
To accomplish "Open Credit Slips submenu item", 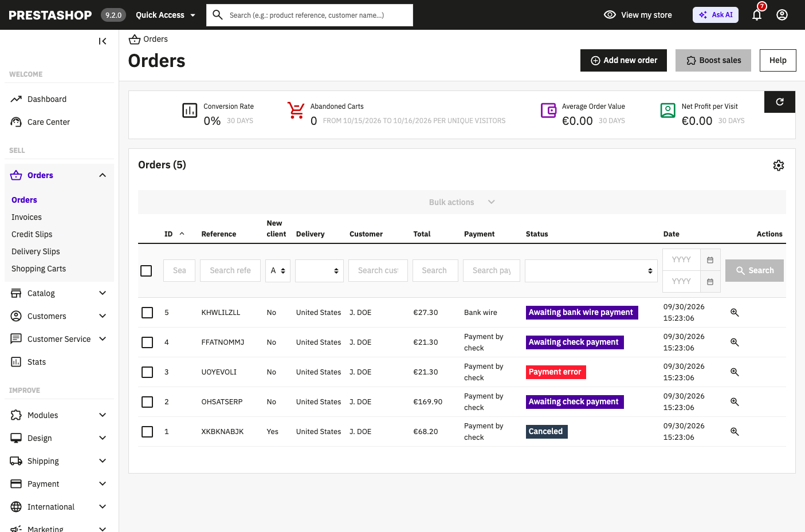I will click(32, 234).
